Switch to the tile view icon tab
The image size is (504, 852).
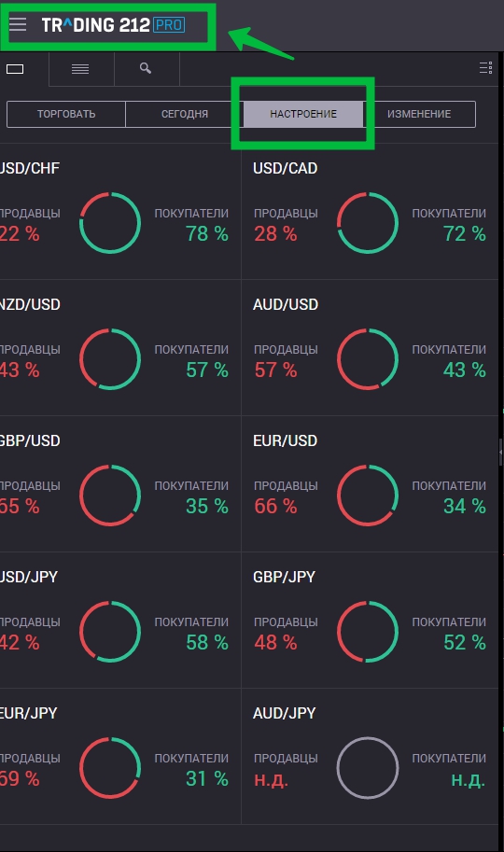coord(15,69)
